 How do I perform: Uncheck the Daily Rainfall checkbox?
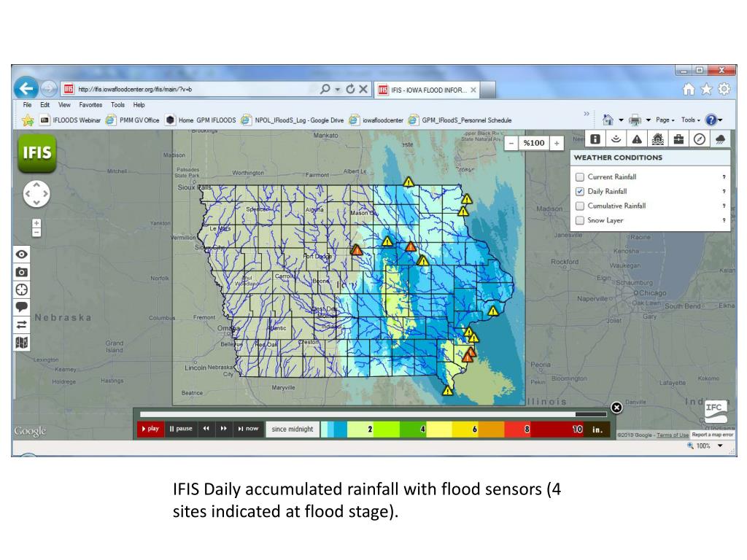(580, 192)
